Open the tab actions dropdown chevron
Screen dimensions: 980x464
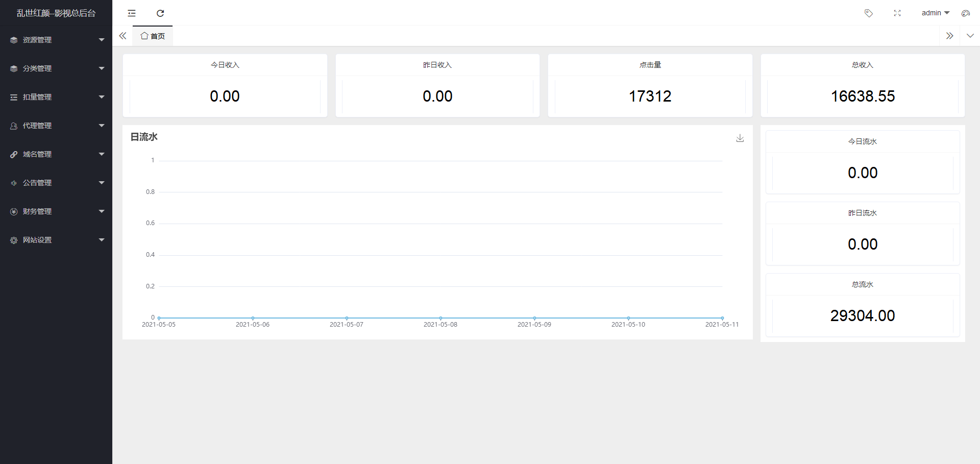970,36
